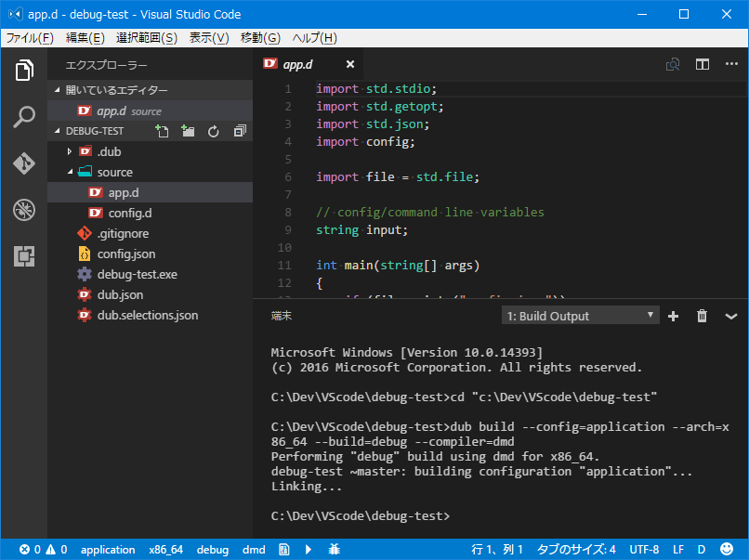The height and width of the screenshot is (560, 749).
Task: Open the Build Output terminal dropdown
Action: [x=581, y=316]
